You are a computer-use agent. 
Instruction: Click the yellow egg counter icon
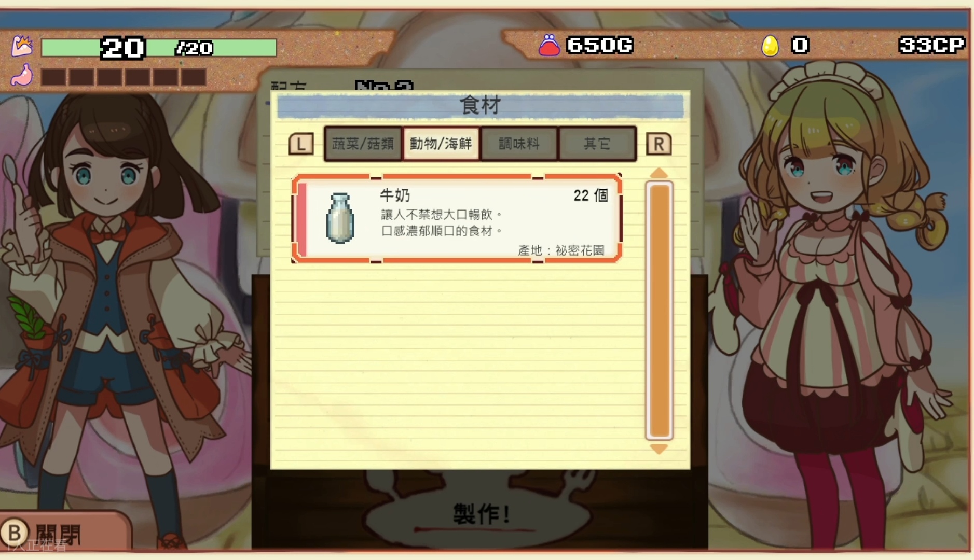pos(770,45)
